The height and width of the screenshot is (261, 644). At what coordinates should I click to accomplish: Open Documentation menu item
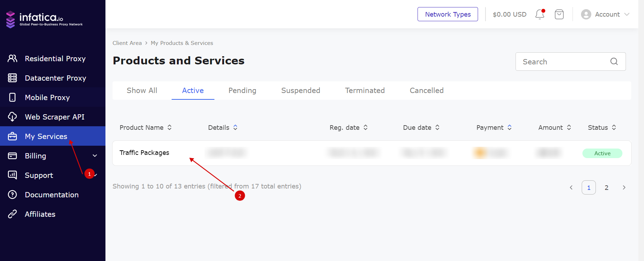(x=53, y=195)
